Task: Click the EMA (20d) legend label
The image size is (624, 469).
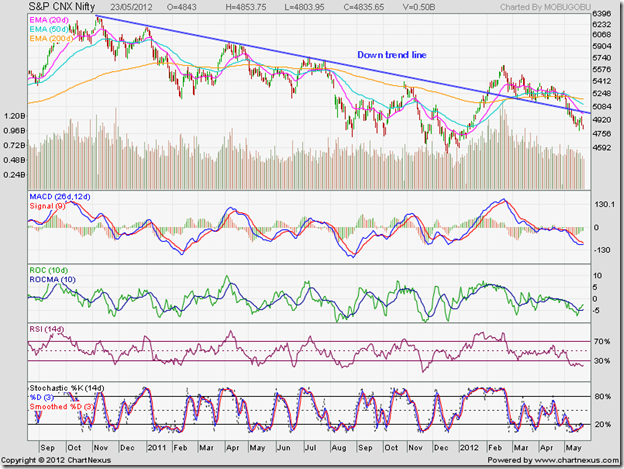Action: click(49, 20)
